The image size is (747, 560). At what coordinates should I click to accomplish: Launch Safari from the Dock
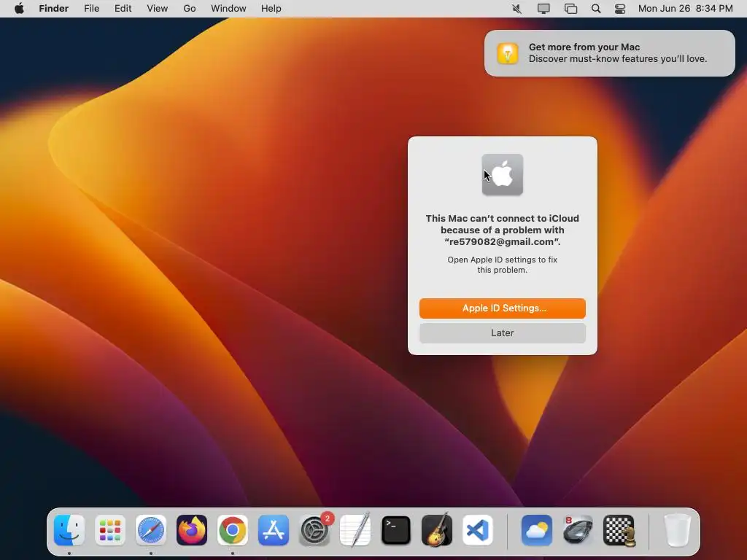tap(151, 530)
